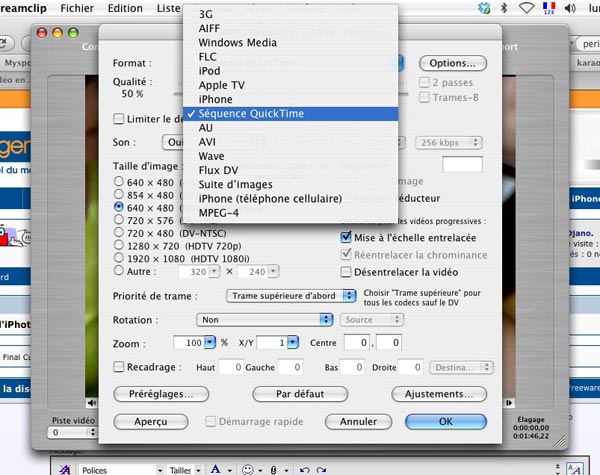Screen dimensions: 600x475
Task: Click the paperclip attachment icon
Action: click(x=273, y=470)
